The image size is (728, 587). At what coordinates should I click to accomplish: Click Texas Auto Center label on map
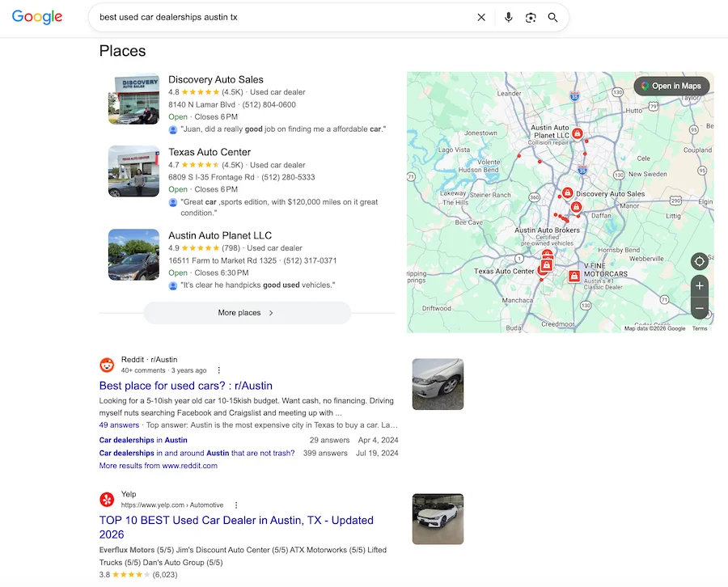(504, 271)
